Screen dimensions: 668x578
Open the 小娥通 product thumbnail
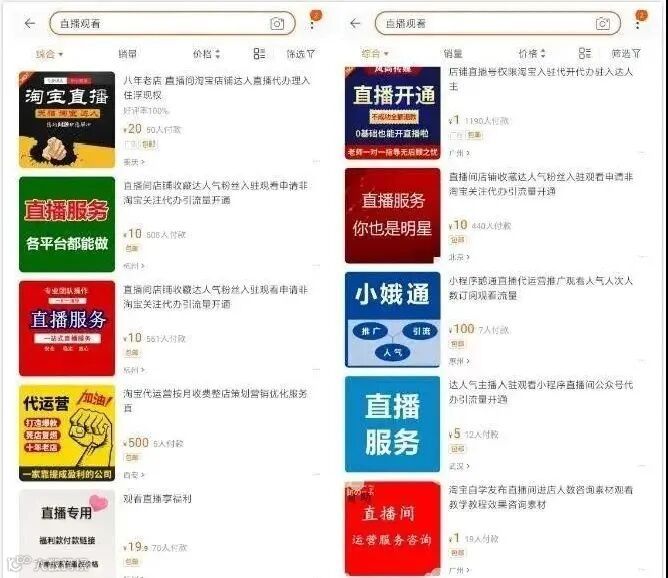click(x=392, y=319)
